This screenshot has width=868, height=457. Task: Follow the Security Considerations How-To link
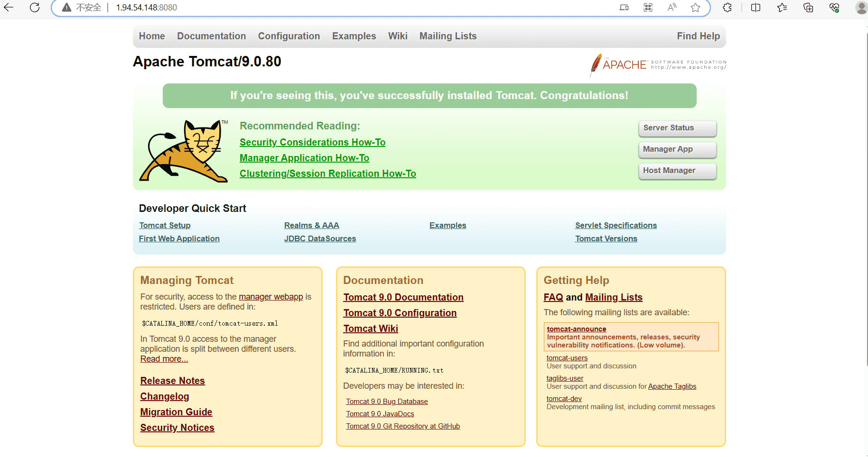pyautogui.click(x=312, y=142)
